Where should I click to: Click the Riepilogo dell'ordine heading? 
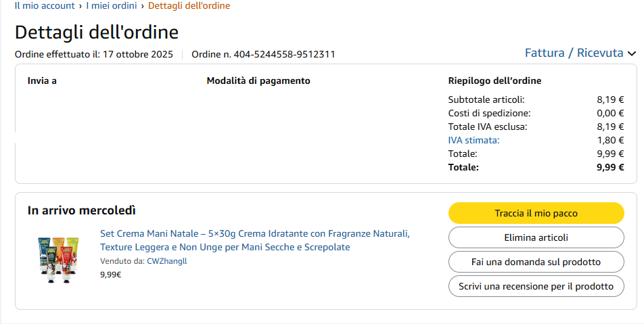point(495,80)
